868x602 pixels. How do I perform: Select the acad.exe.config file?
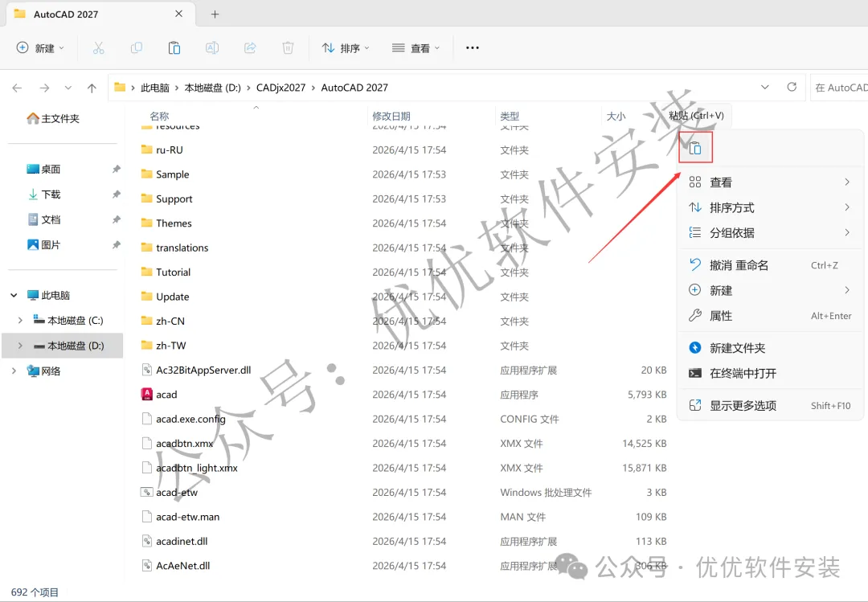(x=404, y=419)
